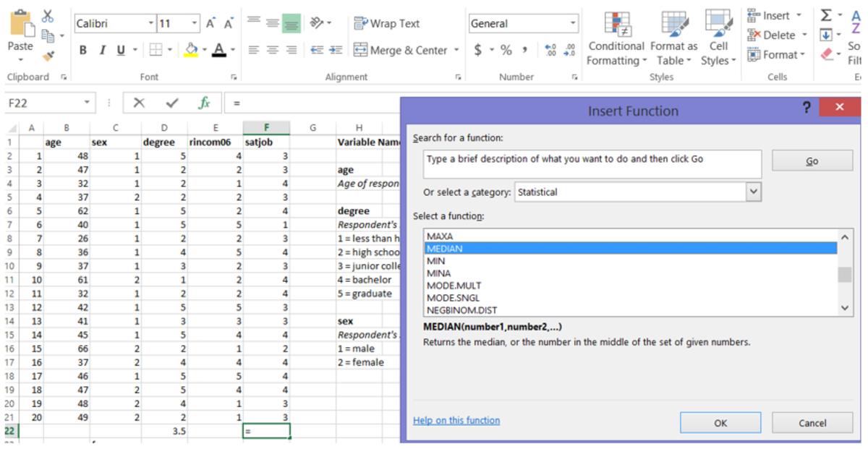This screenshot has height=449, width=868.
Task: Open the General number format dropdown
Action: coord(574,22)
